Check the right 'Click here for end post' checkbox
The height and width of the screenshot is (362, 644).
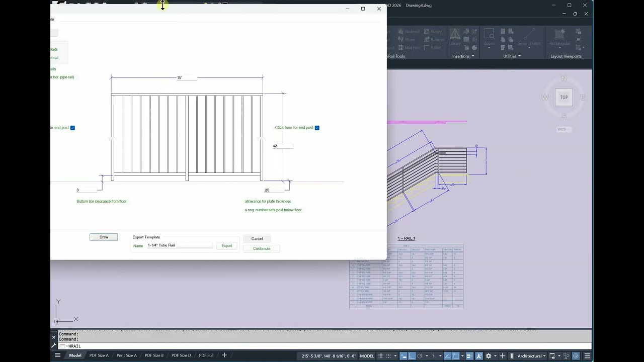coord(317,128)
